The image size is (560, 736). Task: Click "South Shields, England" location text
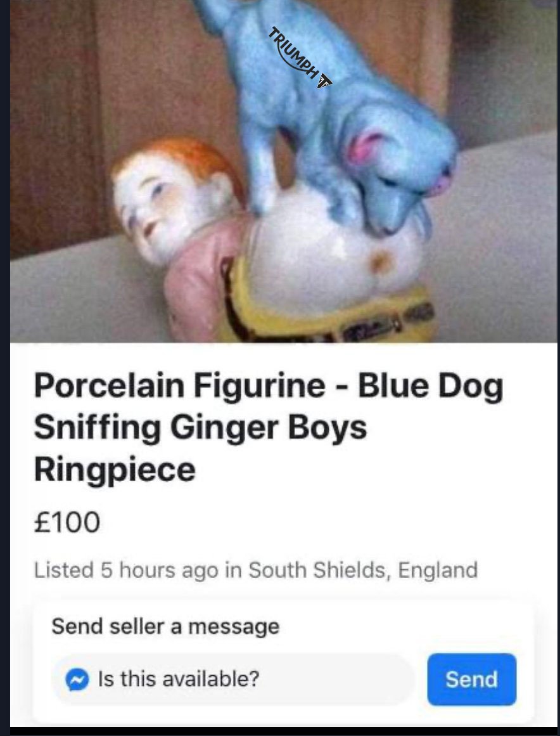click(363, 570)
